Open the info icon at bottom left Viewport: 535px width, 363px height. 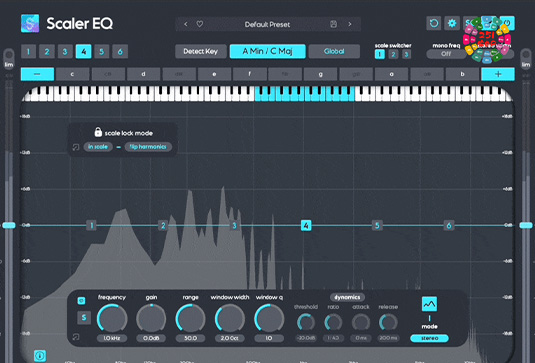(40, 356)
